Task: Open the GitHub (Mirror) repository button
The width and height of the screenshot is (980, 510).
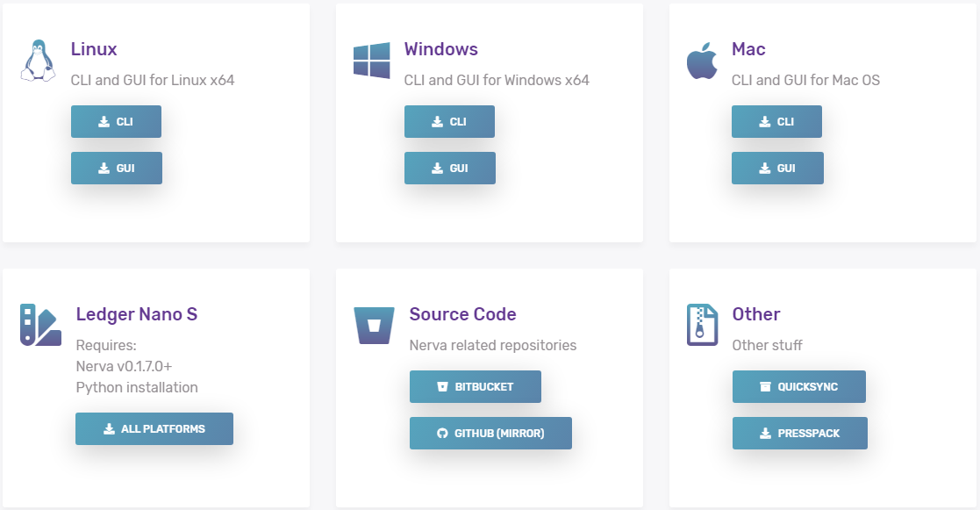Action: click(490, 433)
